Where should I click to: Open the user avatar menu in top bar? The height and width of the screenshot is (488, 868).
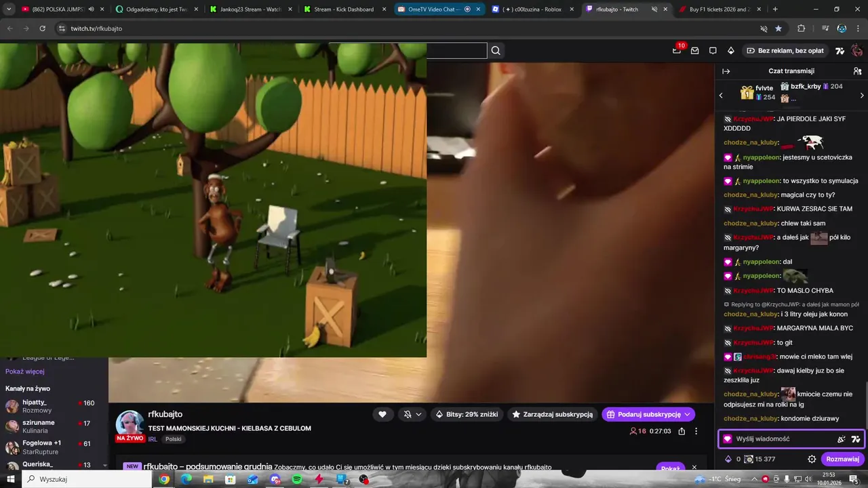point(856,51)
